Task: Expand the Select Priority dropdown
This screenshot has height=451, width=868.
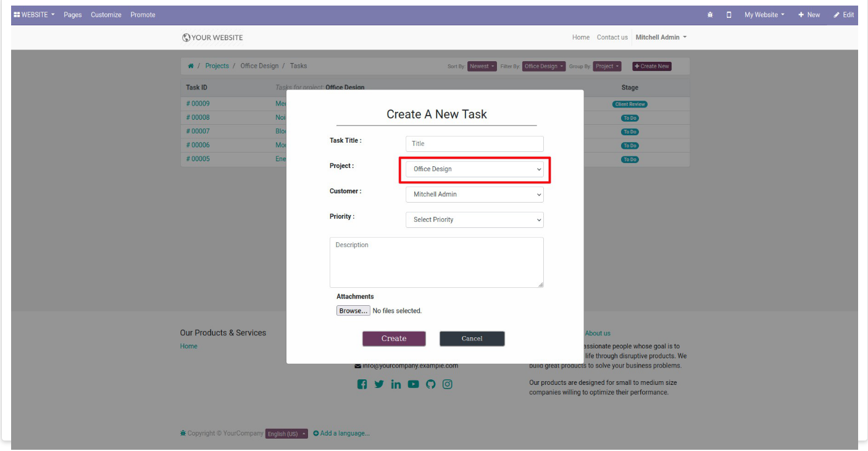Action: 475,220
